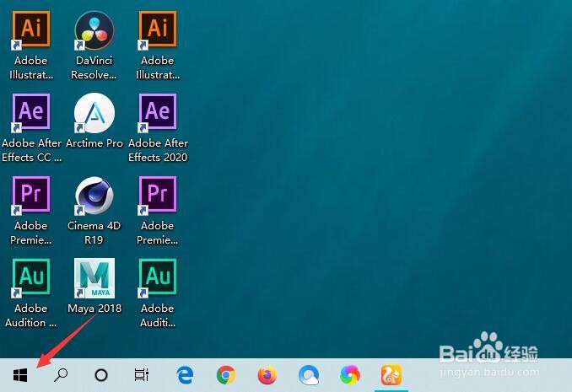
Task: Open Task View on the taskbar
Action: point(141,375)
